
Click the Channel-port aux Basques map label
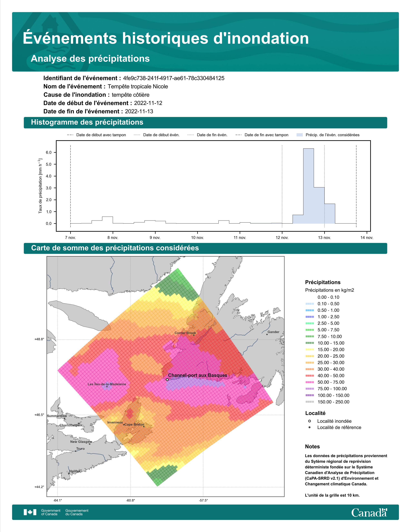point(198,375)
